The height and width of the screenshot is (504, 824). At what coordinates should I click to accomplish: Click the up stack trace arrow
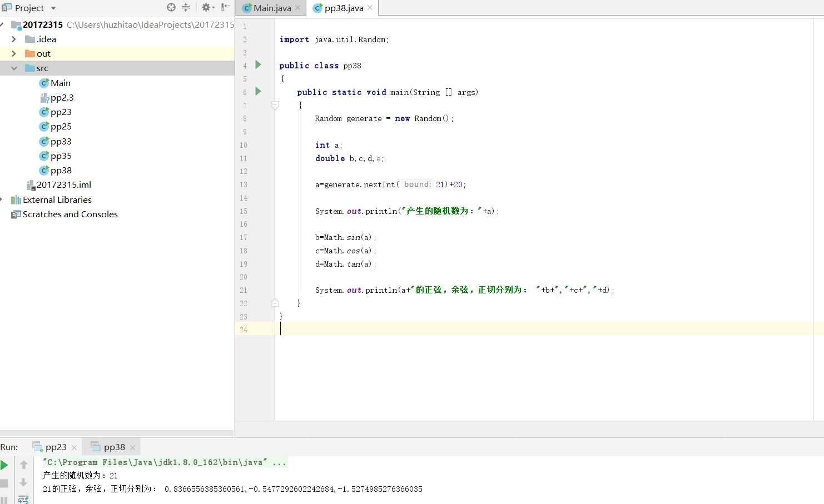click(x=23, y=465)
